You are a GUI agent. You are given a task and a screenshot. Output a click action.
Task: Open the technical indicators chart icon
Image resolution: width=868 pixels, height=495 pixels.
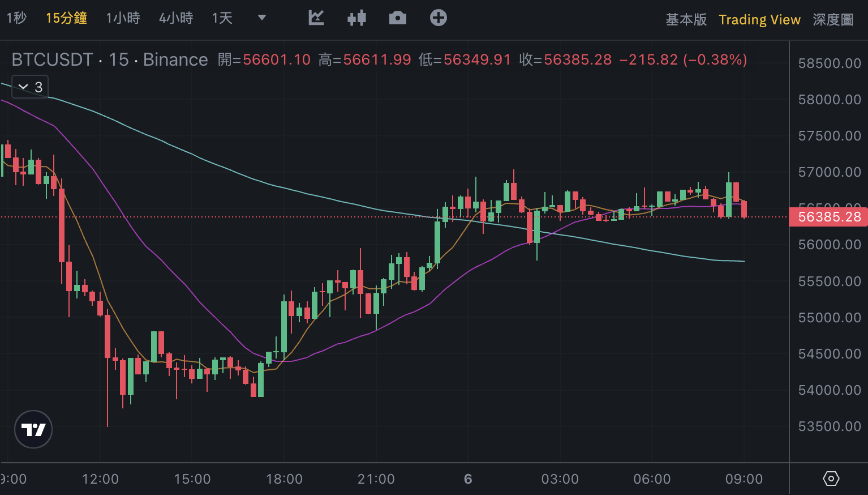click(x=316, y=18)
